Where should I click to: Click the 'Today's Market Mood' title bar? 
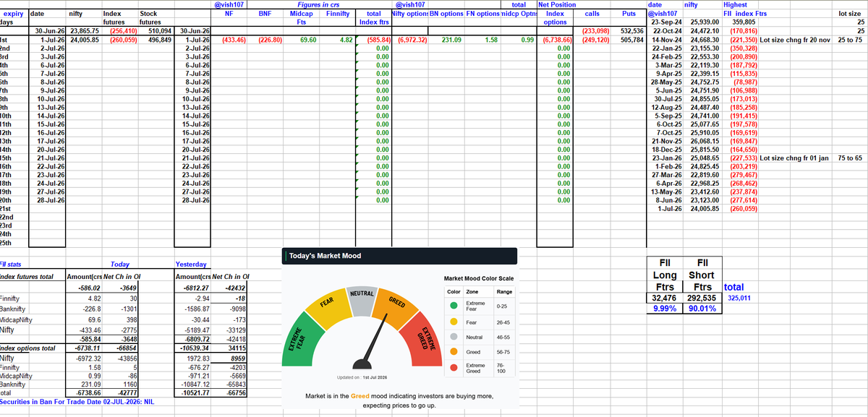(x=399, y=256)
